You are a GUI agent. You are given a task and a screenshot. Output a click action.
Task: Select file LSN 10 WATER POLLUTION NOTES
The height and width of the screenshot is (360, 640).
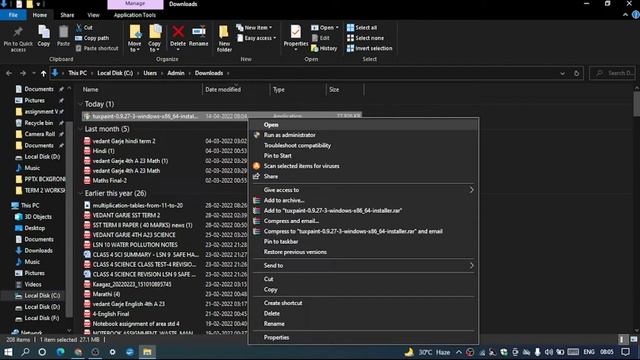[135, 244]
